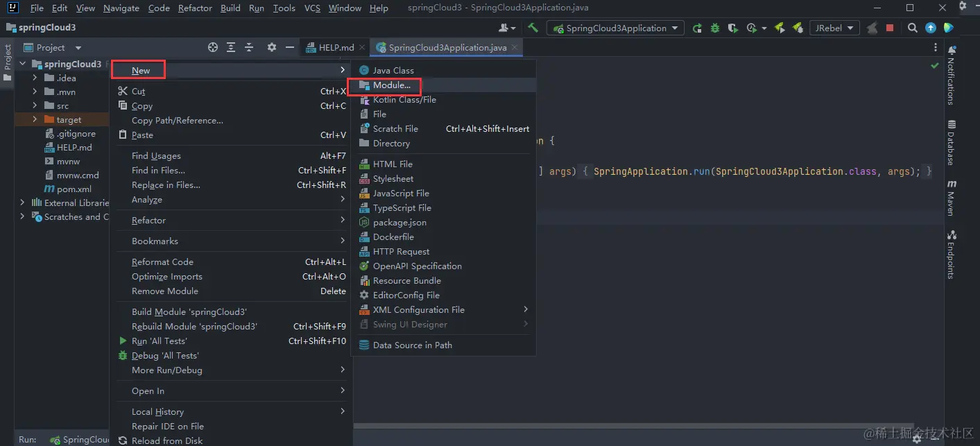Screen dimensions: 980x446
Task: Open the JRebel dropdown
Action: pyautogui.click(x=834, y=28)
